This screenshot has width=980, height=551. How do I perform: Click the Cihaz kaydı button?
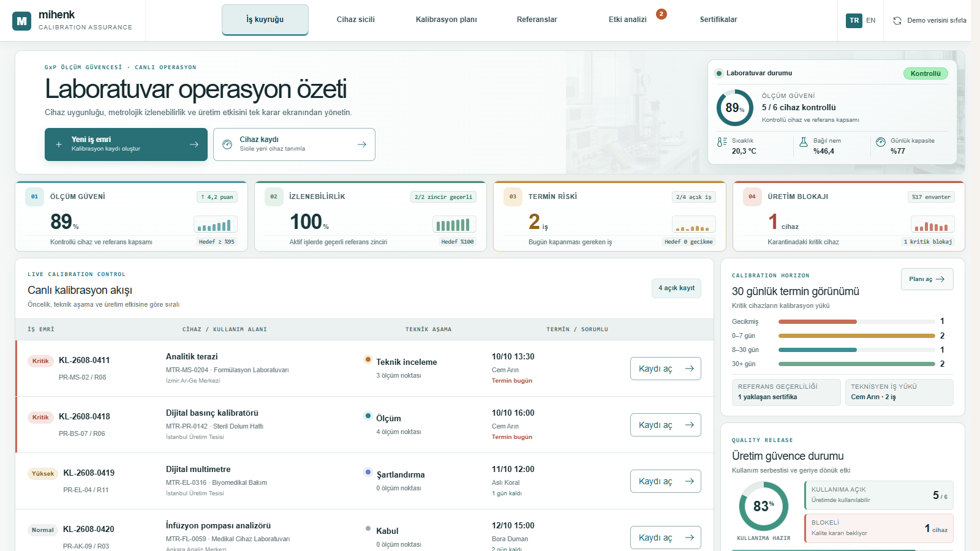click(294, 144)
